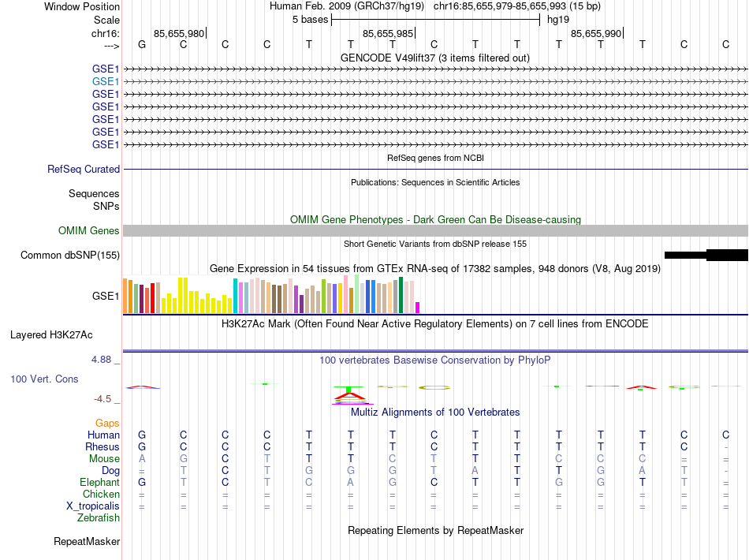Screen dimensions: 749x560
Task: Click position marker 85,655,985
Action: tap(387, 33)
